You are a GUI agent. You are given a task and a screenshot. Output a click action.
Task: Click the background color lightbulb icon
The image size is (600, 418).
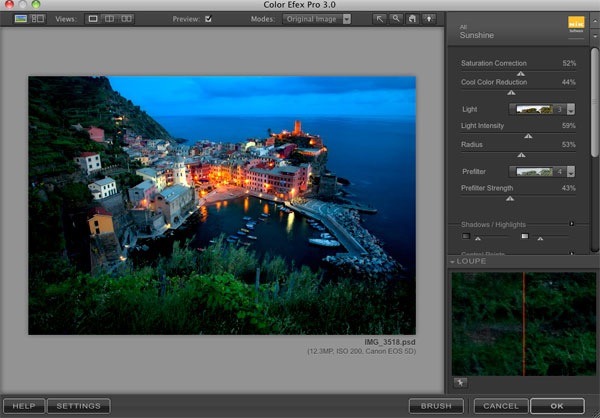click(x=430, y=18)
